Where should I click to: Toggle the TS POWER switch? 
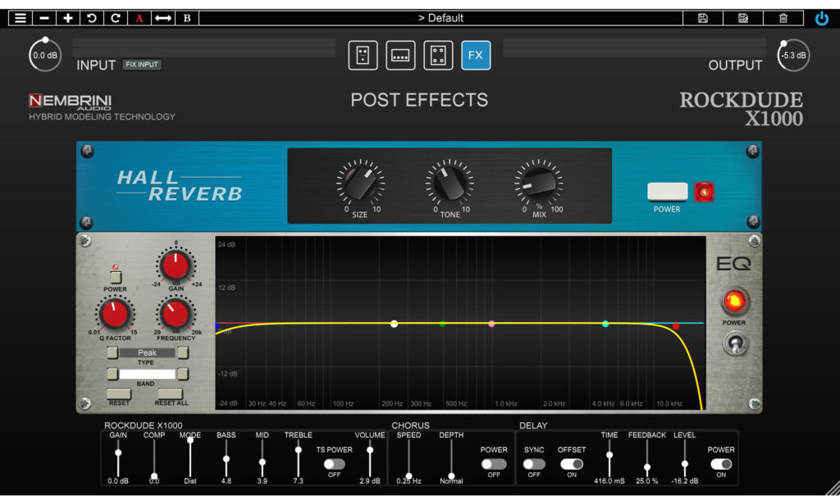(x=335, y=464)
